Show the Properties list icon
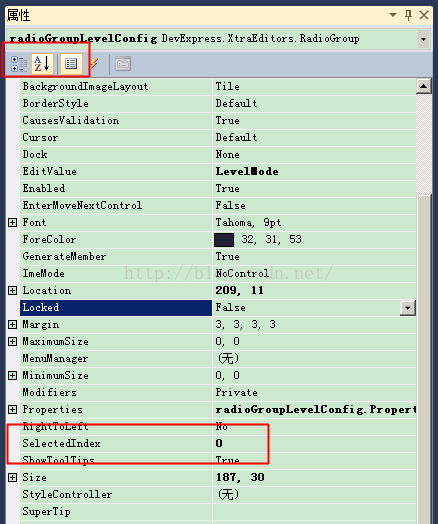The image size is (438, 524). tap(71, 63)
